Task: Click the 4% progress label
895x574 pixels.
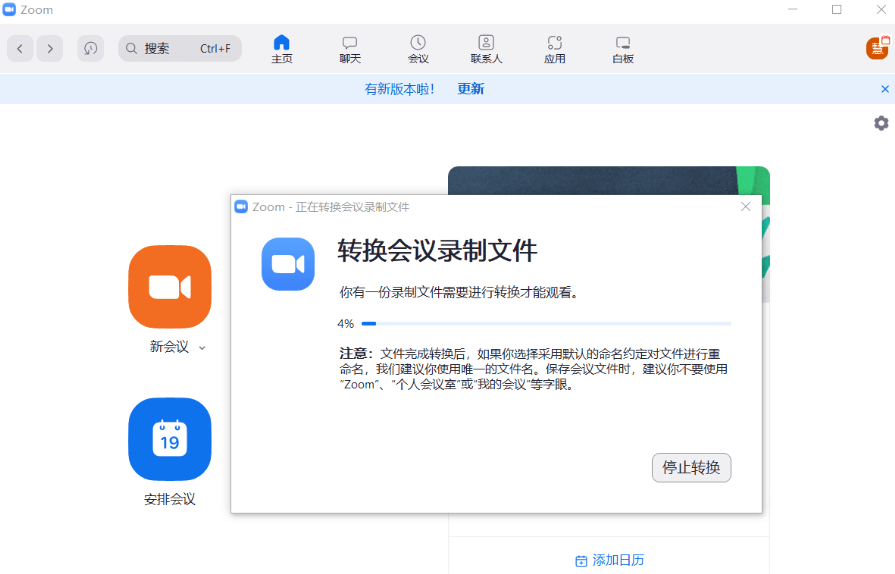Action: (345, 324)
